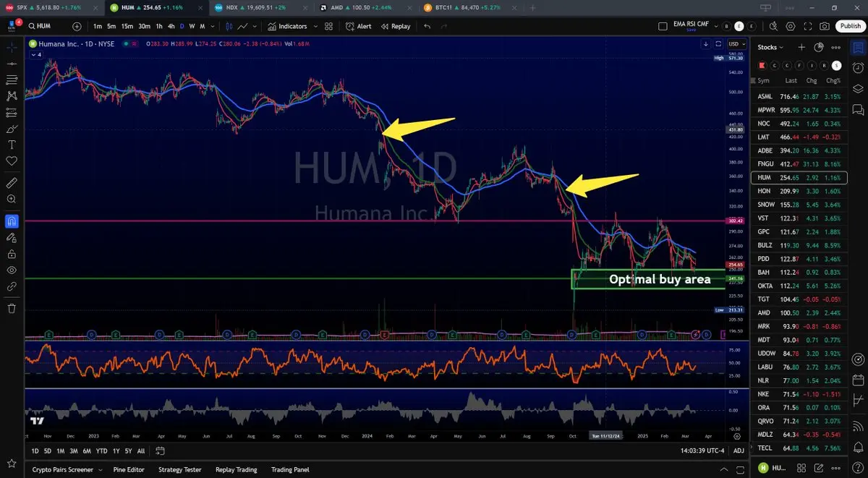Select the zoom in tool

coord(12,199)
